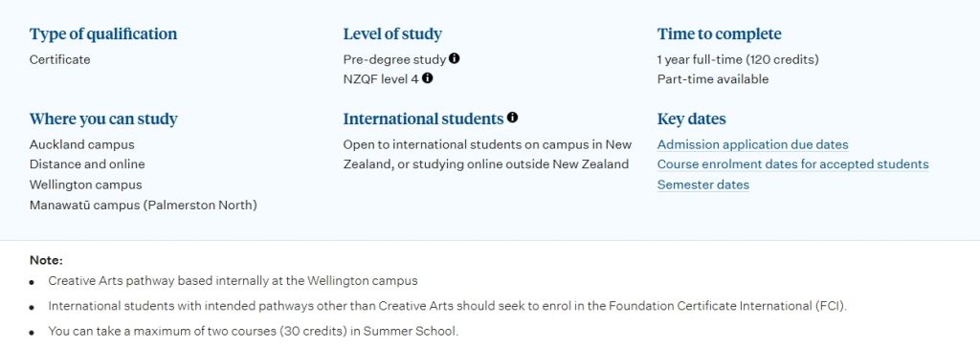Image resolution: width=980 pixels, height=347 pixels.
Task: Select the Where you can study heading
Action: pyautogui.click(x=103, y=119)
